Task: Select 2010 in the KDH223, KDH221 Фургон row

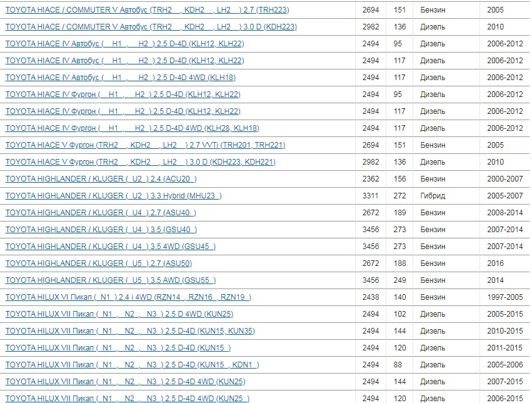Action: [495, 162]
